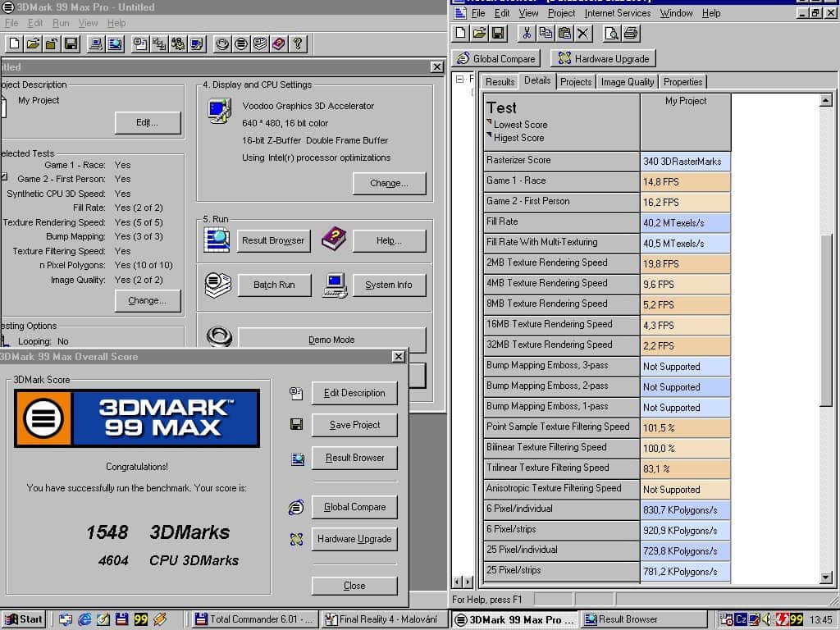Switch to Results tab
Image resolution: width=840 pixels, height=630 pixels.
click(500, 81)
